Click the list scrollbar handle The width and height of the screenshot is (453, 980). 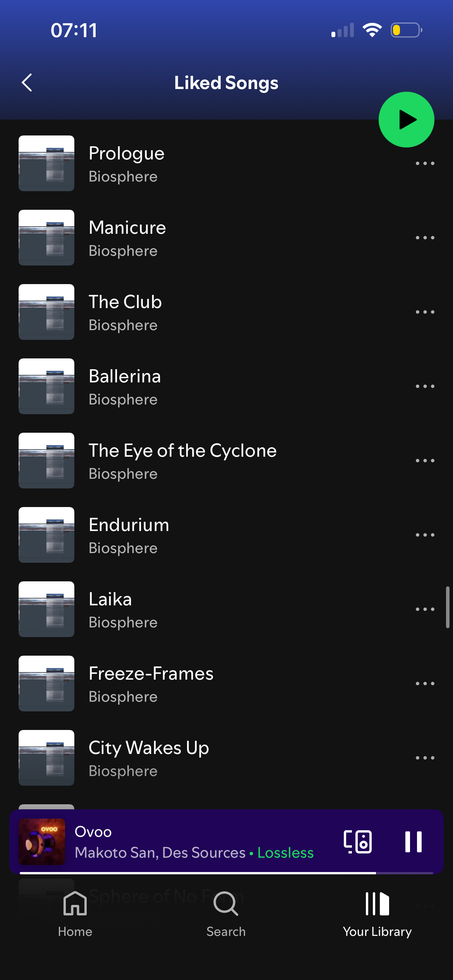pos(448,607)
